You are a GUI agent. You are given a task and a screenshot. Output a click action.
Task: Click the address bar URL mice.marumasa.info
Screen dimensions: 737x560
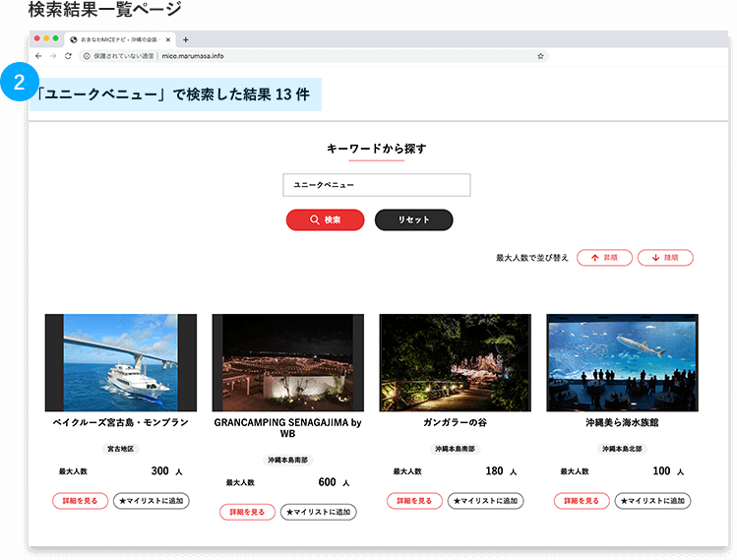193,56
